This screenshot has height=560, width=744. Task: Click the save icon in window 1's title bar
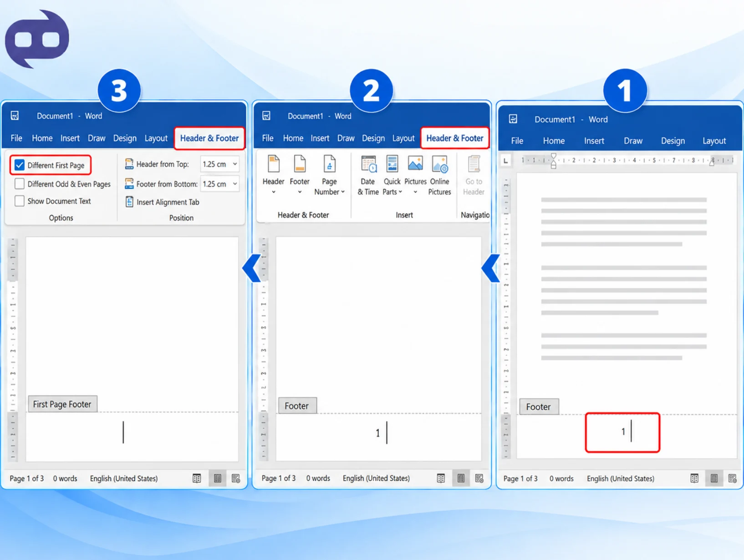pyautogui.click(x=513, y=119)
